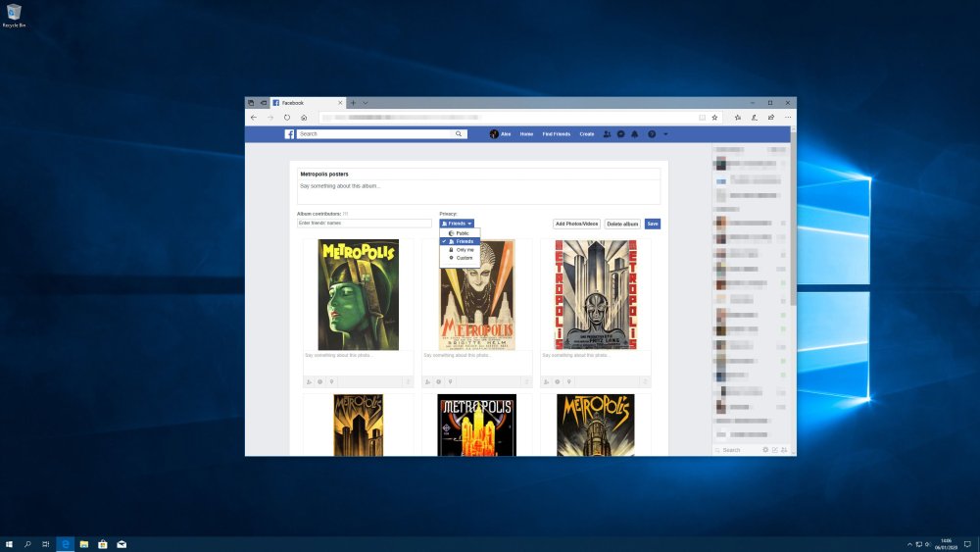
Task: Open a new tab with plus icon
Action: coord(353,103)
